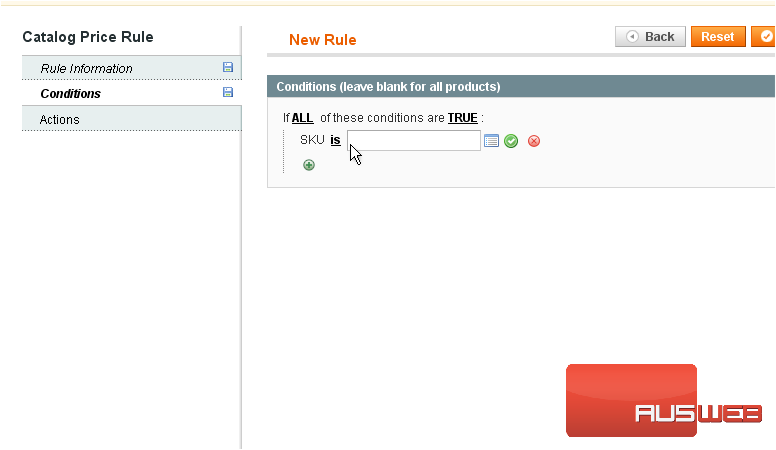Open the Actions tab
This screenshot has height=450, width=776.
tap(60, 120)
